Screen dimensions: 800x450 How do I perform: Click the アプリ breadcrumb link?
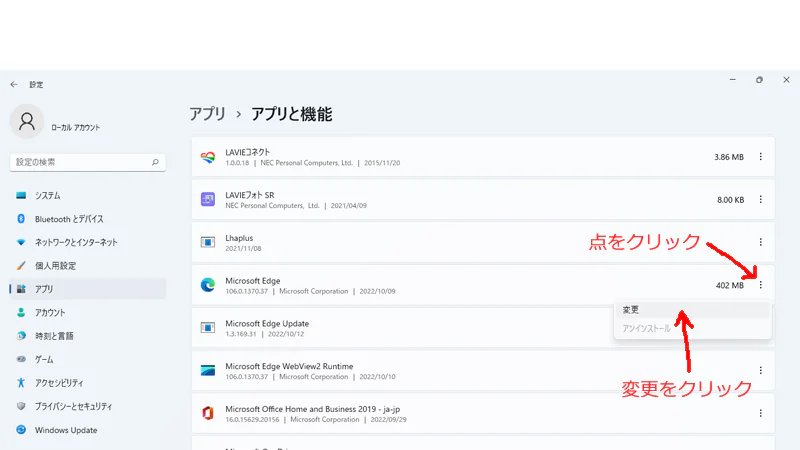208,114
